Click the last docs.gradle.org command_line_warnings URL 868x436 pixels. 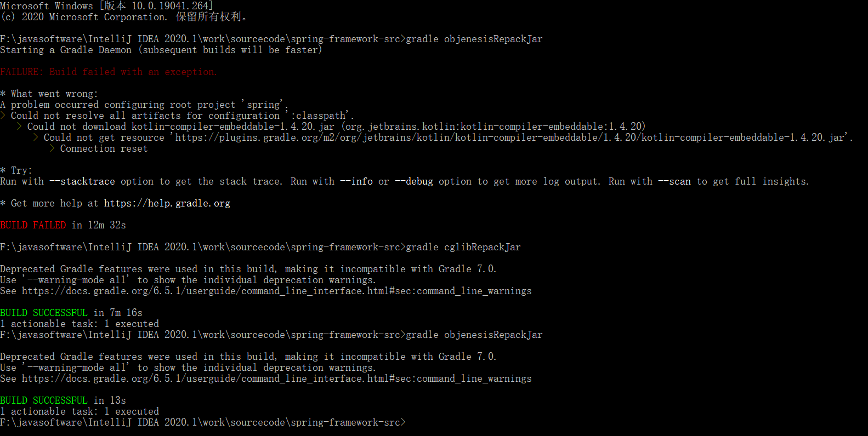click(x=277, y=378)
